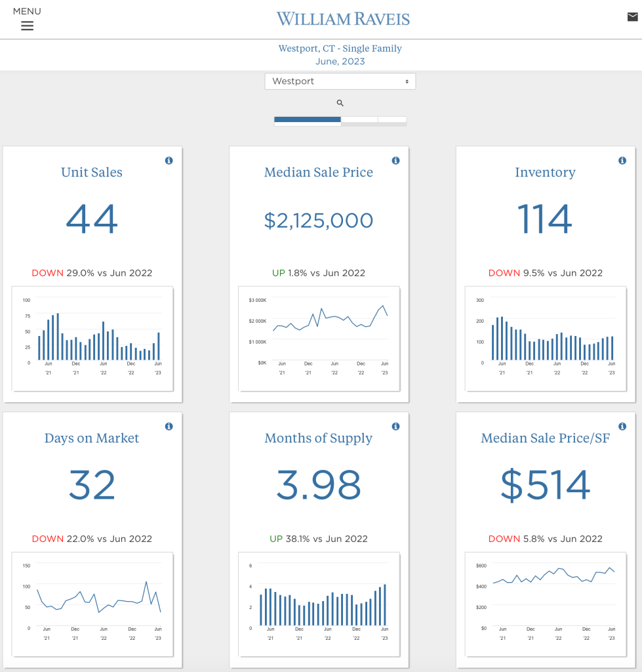Click the Days on Market line chart
The height and width of the screenshot is (672, 642).
pos(92,604)
